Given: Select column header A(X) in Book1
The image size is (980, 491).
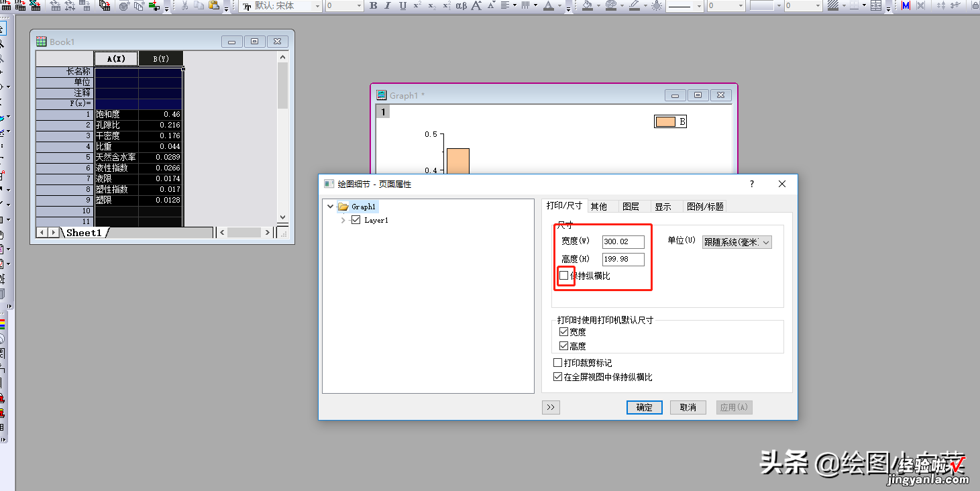Looking at the screenshot, I should tap(116, 59).
